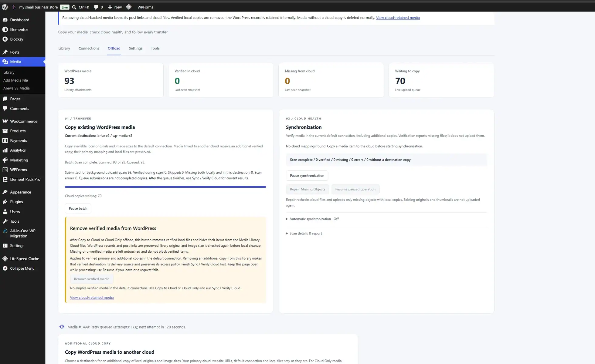Click the Plugins icon in sidebar
Screen dimensions: 595x364
tap(5, 202)
